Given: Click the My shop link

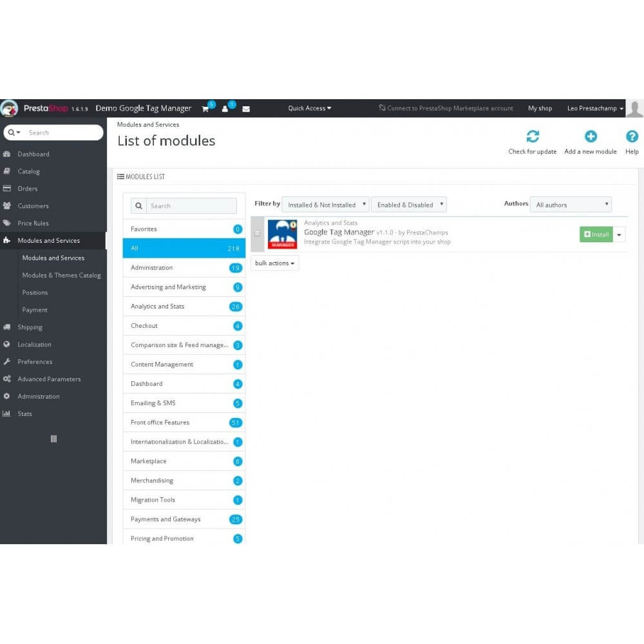Looking at the screenshot, I should [540, 108].
